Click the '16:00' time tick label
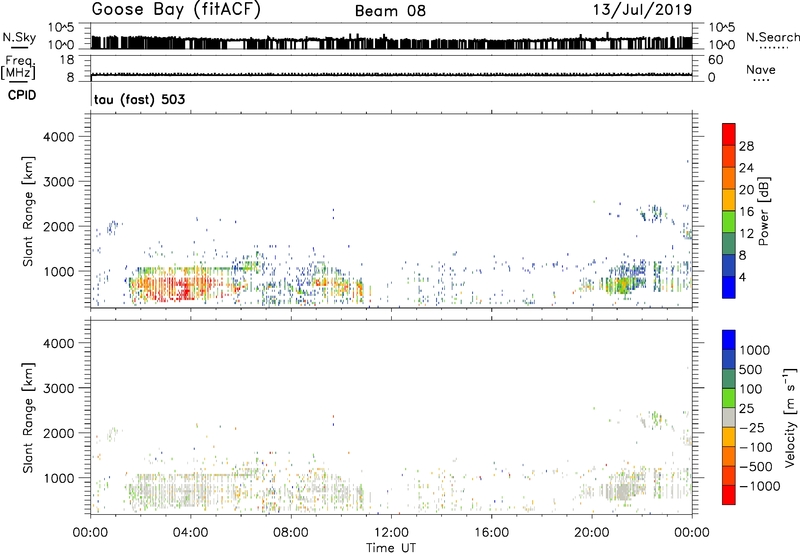The height and width of the screenshot is (554, 800). 491,533
